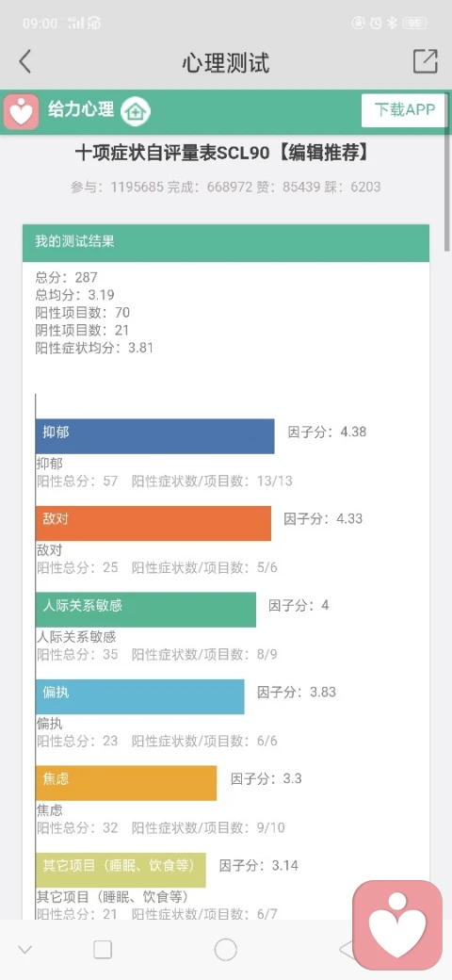The height and width of the screenshot is (980, 452).
Task: Select the blue 抑郁 bar
Action: (154, 435)
